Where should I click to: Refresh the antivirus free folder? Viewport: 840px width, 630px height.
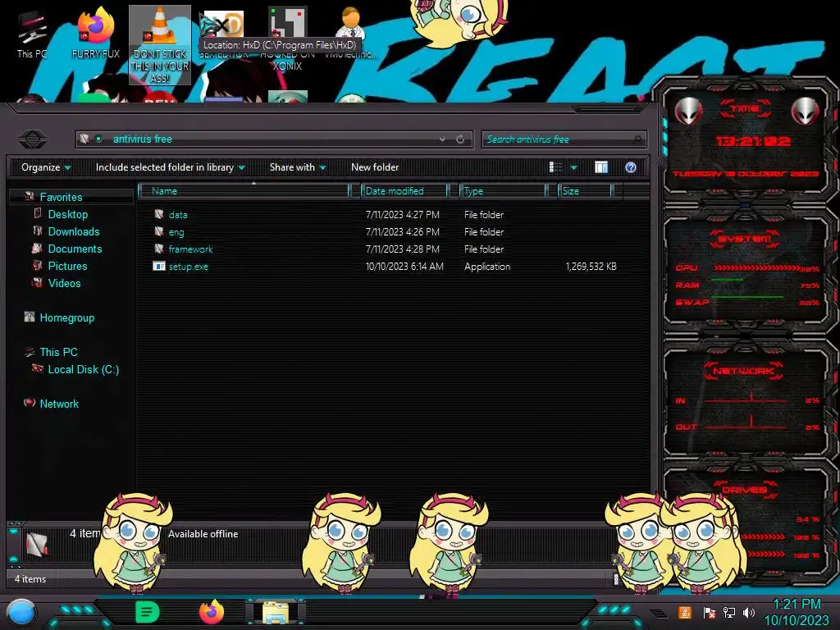pyautogui.click(x=460, y=139)
